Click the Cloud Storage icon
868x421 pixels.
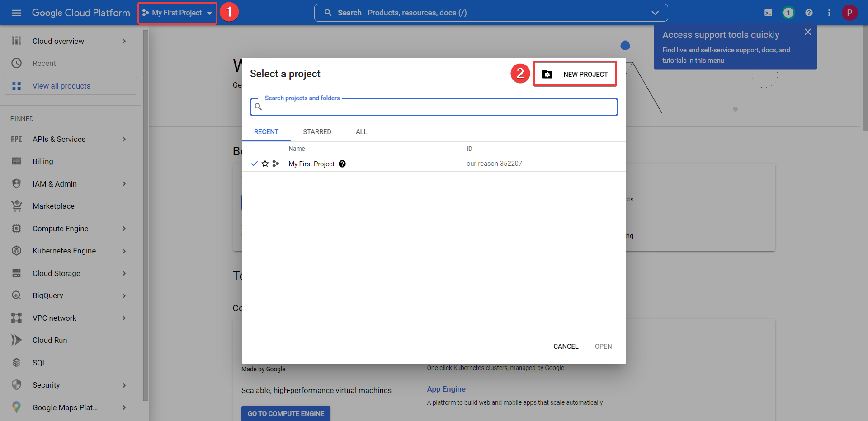(16, 273)
